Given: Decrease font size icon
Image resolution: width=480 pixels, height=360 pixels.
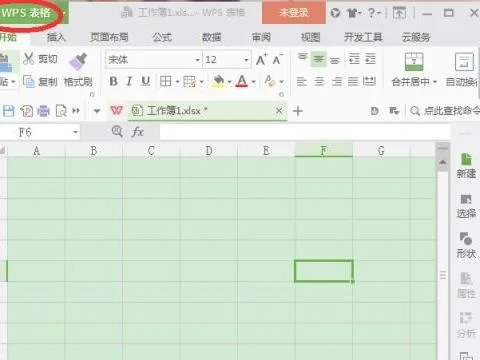Looking at the screenshot, I should pos(277,60).
